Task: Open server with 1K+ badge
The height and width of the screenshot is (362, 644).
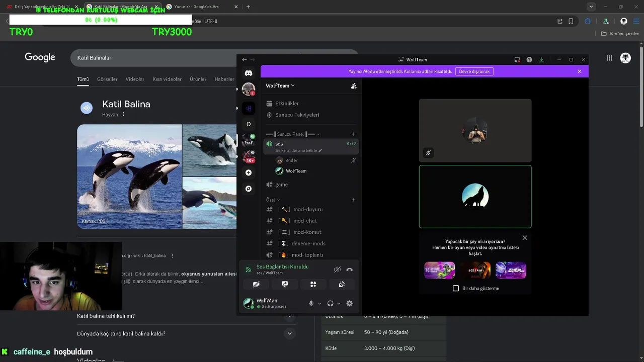Action: tap(249, 156)
